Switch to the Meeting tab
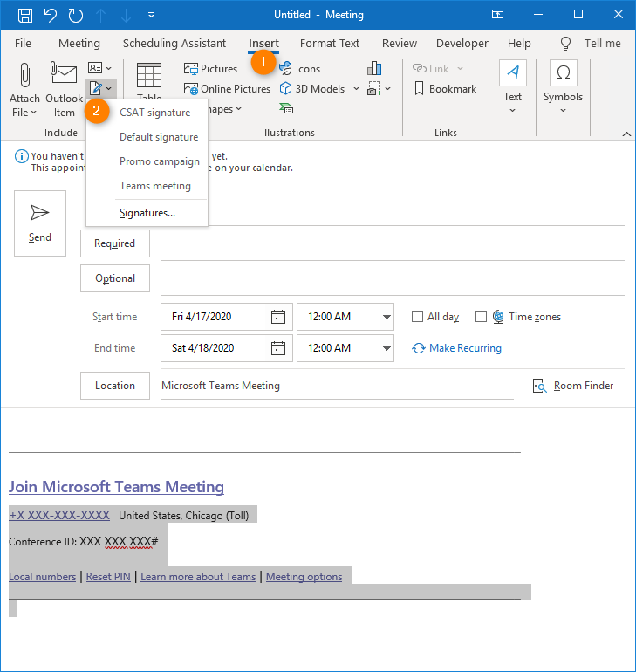 (x=79, y=44)
